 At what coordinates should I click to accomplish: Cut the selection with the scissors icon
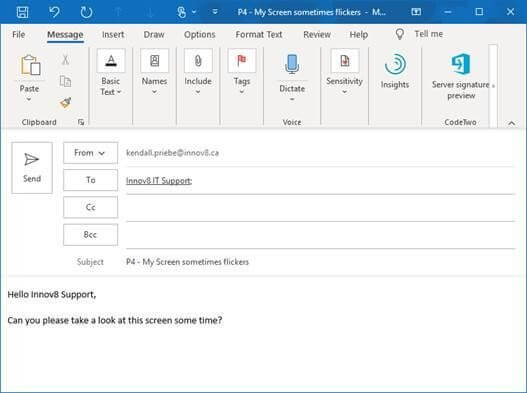pos(65,60)
